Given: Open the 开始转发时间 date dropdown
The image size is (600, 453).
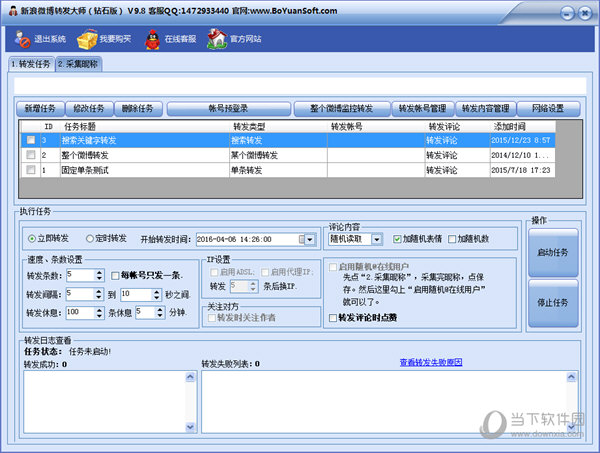Looking at the screenshot, I should click(x=310, y=240).
